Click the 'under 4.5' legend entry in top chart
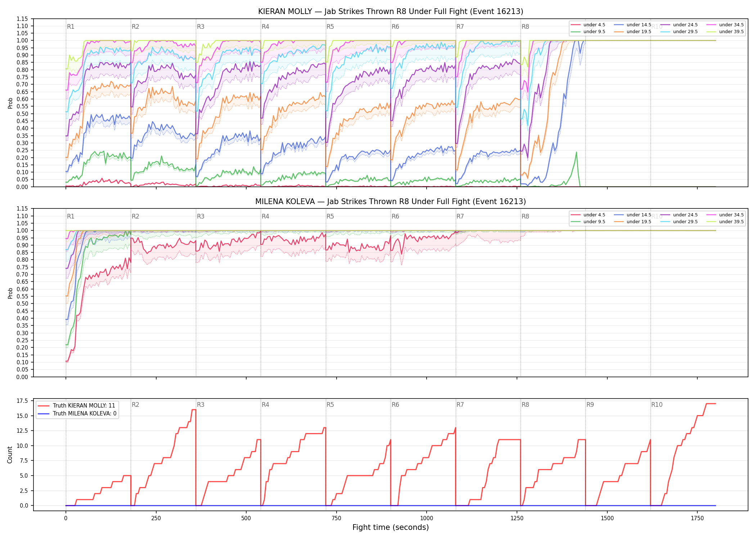756x540 pixels. (588, 25)
